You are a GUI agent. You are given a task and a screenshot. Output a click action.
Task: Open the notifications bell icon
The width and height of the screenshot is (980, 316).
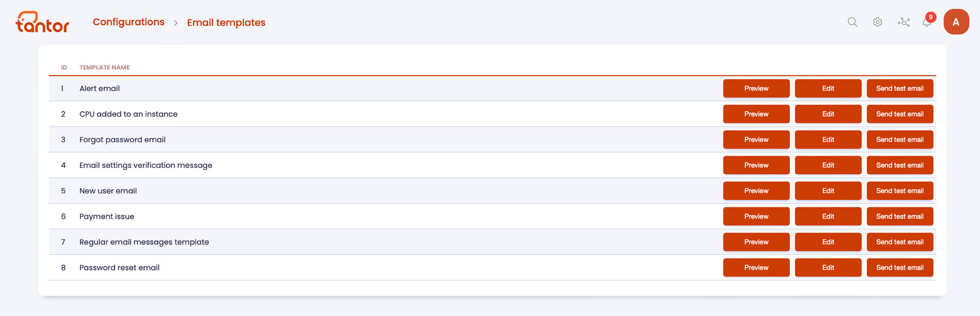tap(927, 22)
